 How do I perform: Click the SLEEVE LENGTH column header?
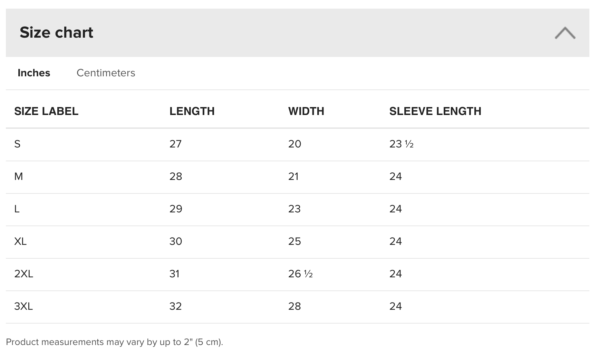tap(435, 111)
